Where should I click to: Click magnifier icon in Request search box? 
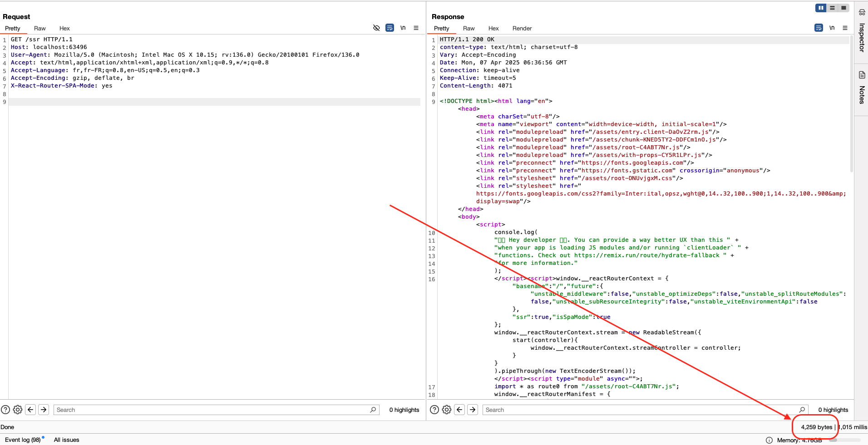[373, 410]
